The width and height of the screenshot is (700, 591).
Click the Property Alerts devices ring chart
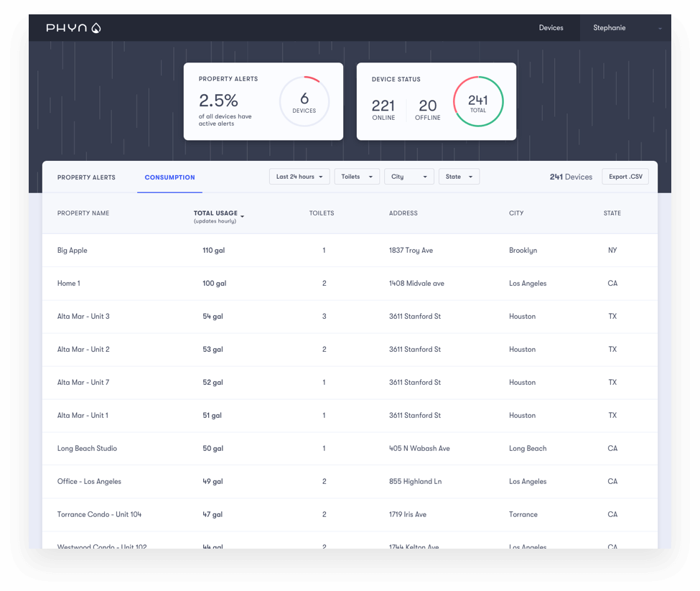pyautogui.click(x=304, y=101)
